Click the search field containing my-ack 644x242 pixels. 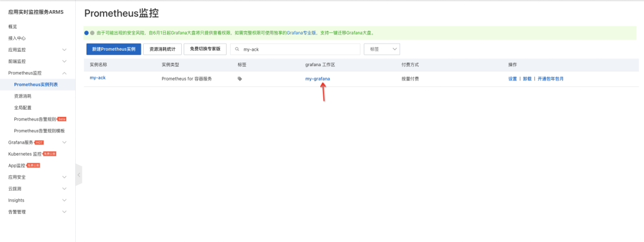(x=295, y=49)
